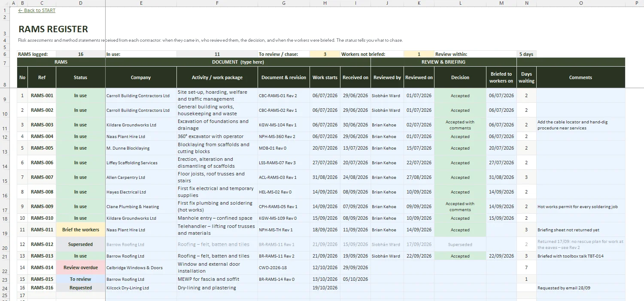Viewport: 644px width, 301px height.
Task: Select Liffey Scaffolding Services cell
Action: click(x=141, y=163)
